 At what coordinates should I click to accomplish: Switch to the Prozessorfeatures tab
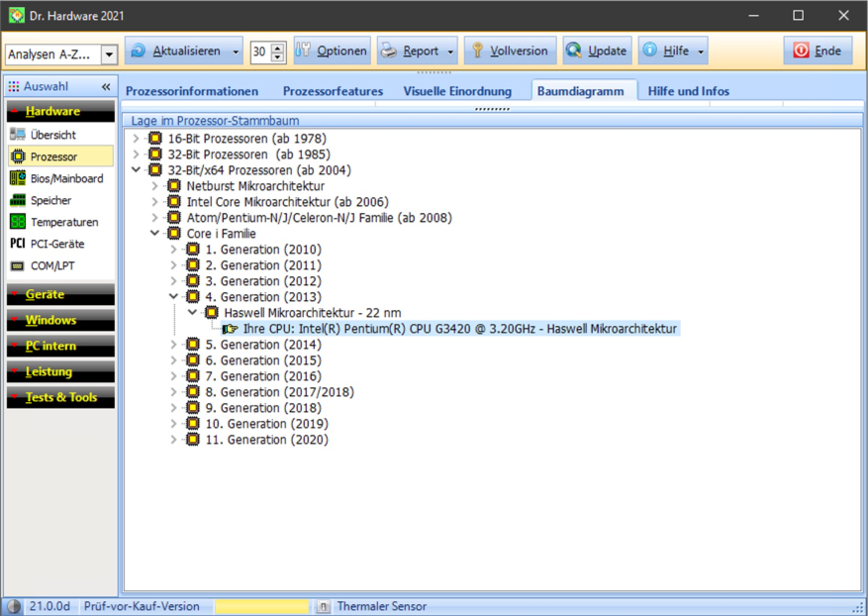(333, 91)
